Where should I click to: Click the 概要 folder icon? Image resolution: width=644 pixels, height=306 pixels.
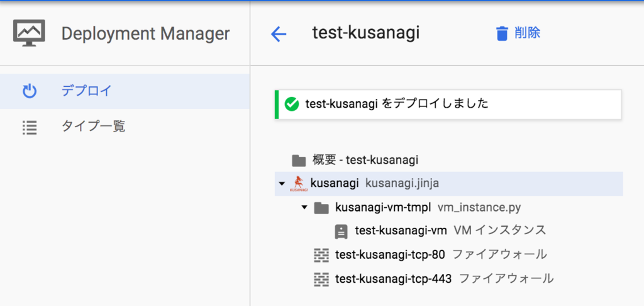(299, 160)
